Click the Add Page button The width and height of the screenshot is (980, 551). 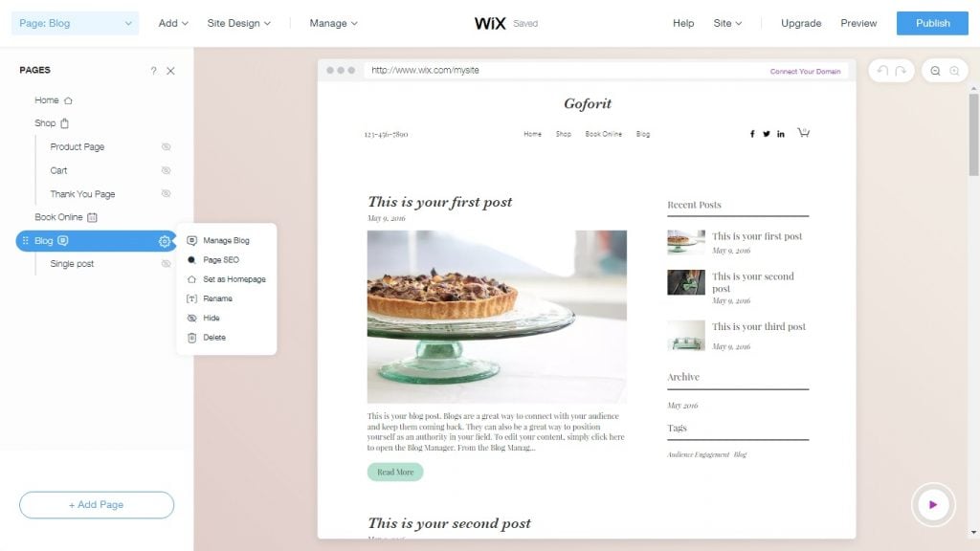97,505
